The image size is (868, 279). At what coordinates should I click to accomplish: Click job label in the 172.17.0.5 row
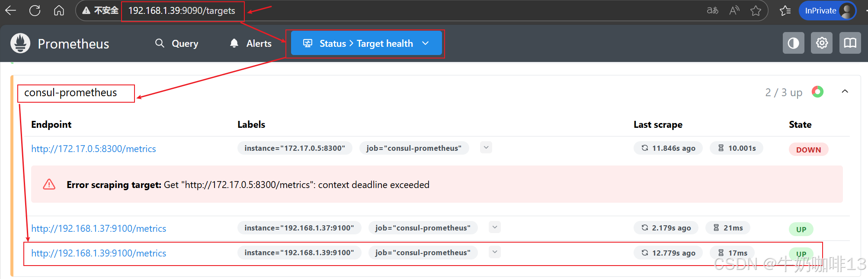[x=414, y=148]
